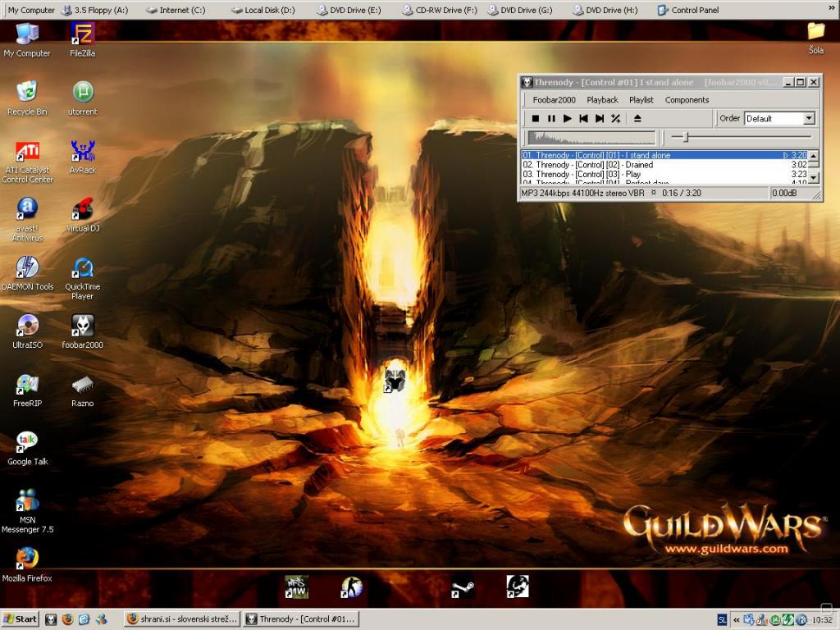Open the QuickTime Player desktop icon
Viewport: 840px width, 630px height.
click(x=83, y=277)
